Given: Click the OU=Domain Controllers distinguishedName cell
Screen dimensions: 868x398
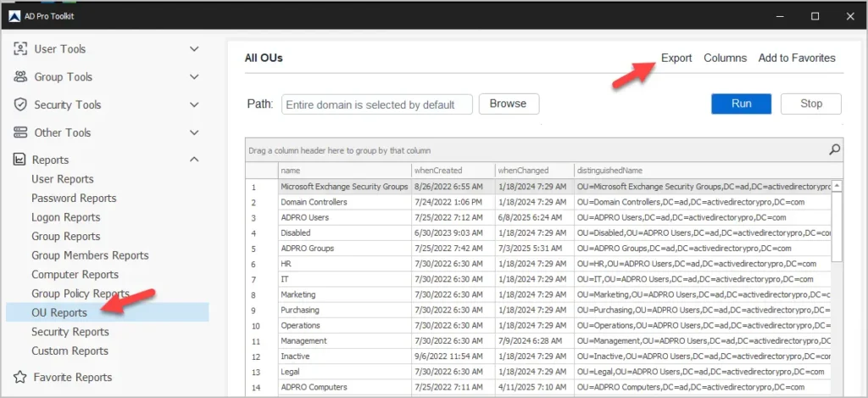Looking at the screenshot, I should pyautogui.click(x=703, y=202).
